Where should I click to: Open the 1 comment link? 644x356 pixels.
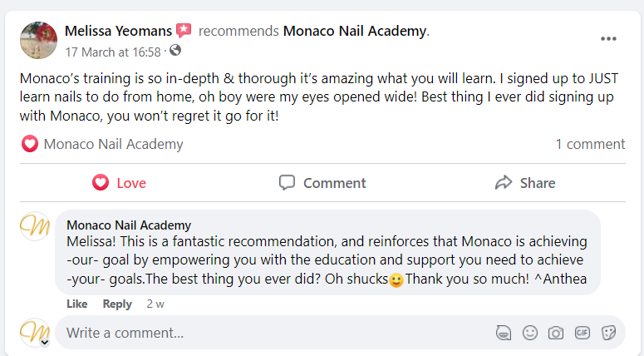point(590,144)
